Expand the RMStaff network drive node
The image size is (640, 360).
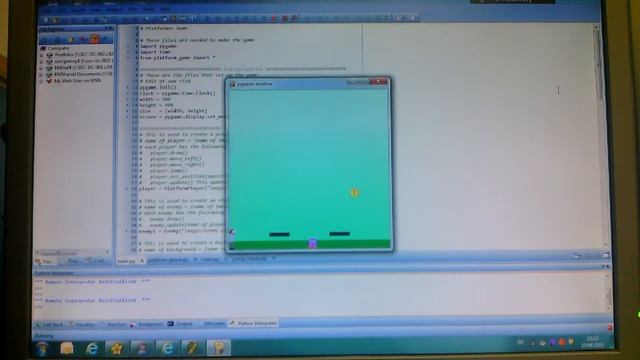click(x=41, y=68)
